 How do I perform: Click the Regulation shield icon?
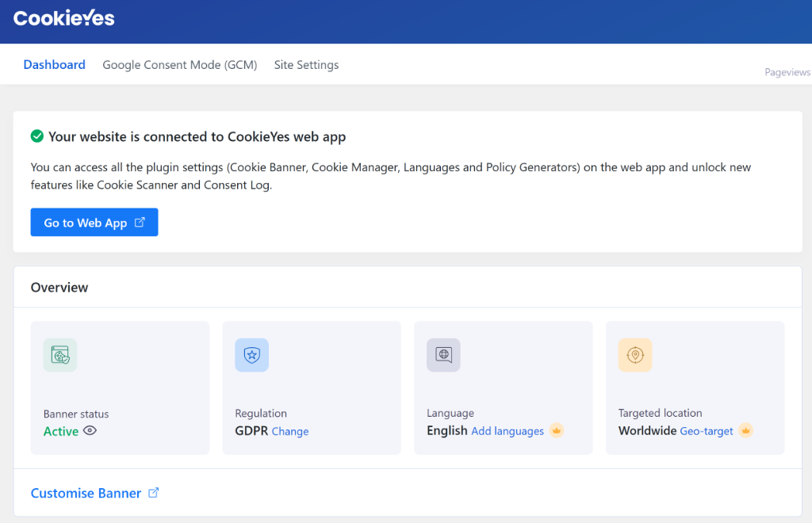251,355
